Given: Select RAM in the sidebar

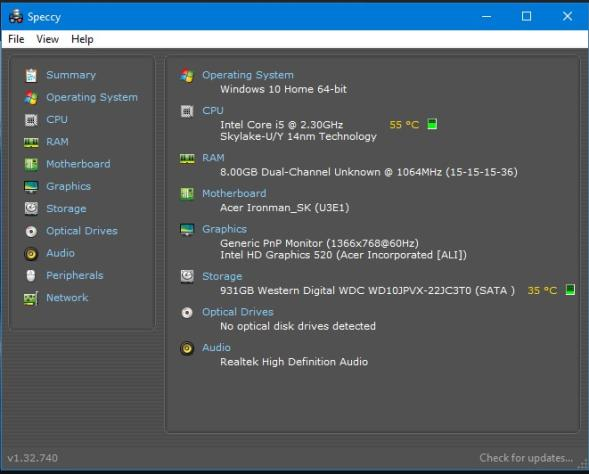Looking at the screenshot, I should 57,142.
